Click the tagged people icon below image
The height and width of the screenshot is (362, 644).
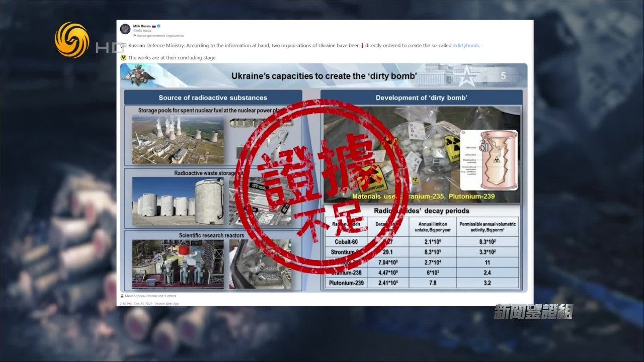tap(122, 296)
